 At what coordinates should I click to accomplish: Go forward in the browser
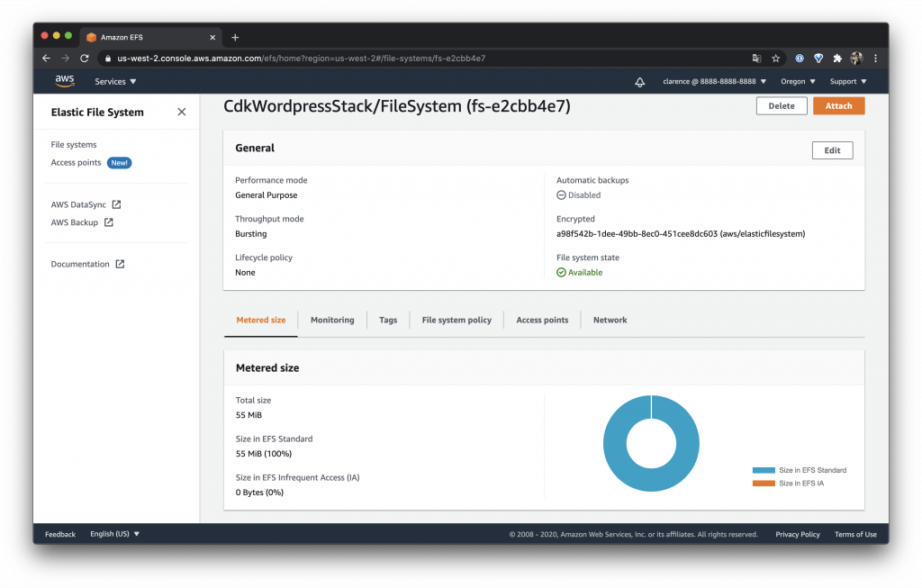tap(65, 59)
